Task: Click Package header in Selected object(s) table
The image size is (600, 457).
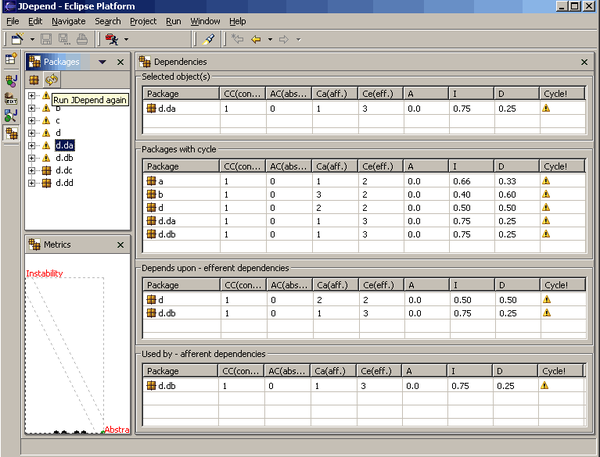Action: click(181, 94)
